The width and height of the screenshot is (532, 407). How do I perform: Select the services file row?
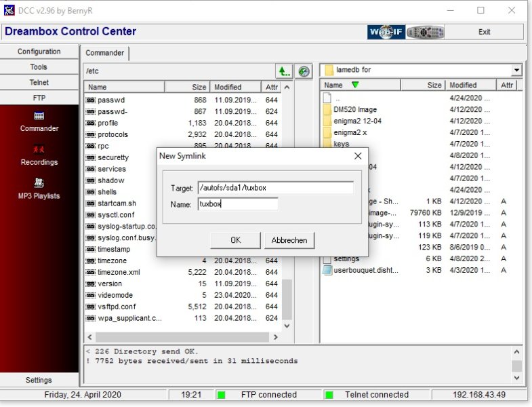pyautogui.click(x=121, y=169)
